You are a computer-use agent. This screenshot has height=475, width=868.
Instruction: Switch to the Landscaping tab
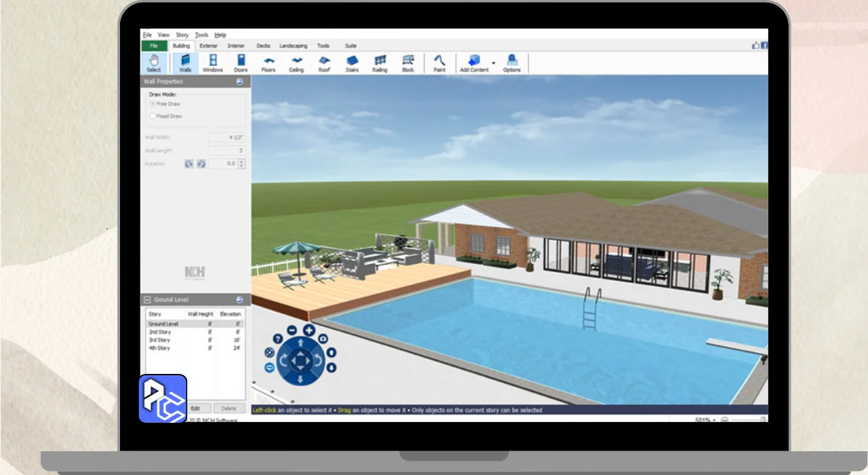pos(294,45)
